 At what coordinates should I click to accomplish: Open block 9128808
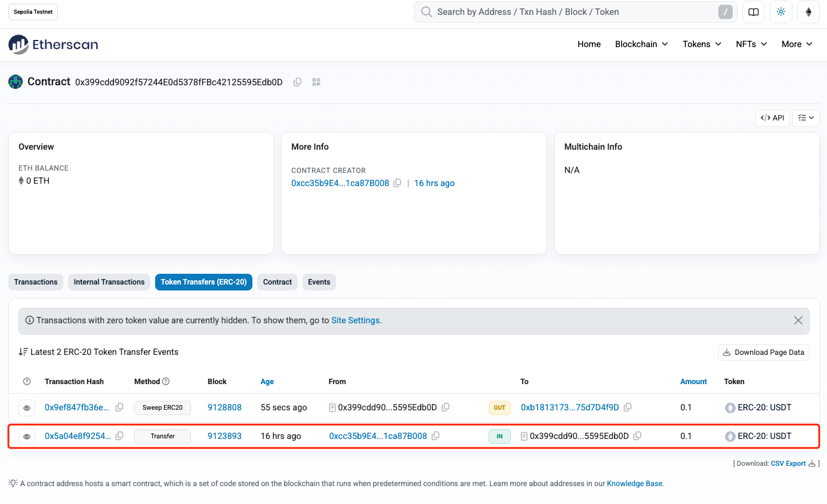pos(224,407)
